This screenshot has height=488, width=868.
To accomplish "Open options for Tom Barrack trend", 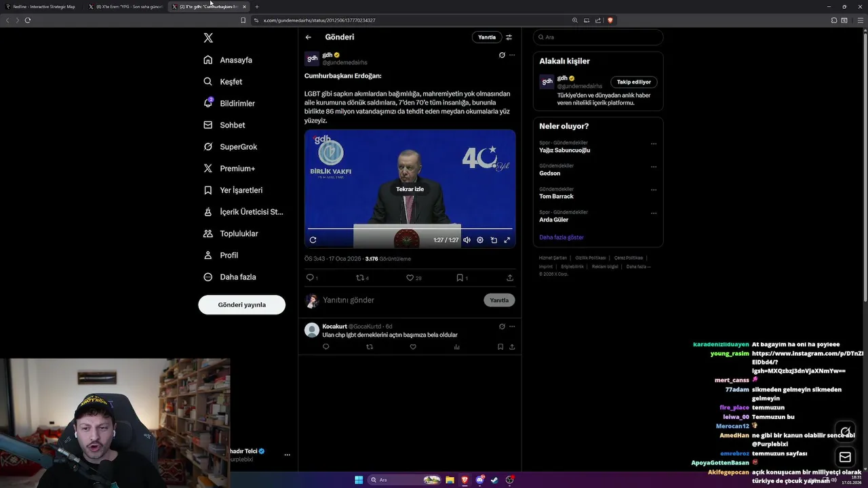I will coord(654,190).
